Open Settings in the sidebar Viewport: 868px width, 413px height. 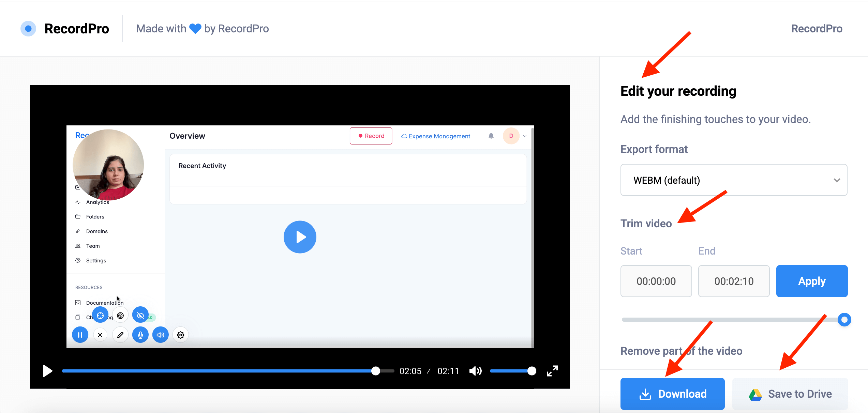tap(96, 261)
